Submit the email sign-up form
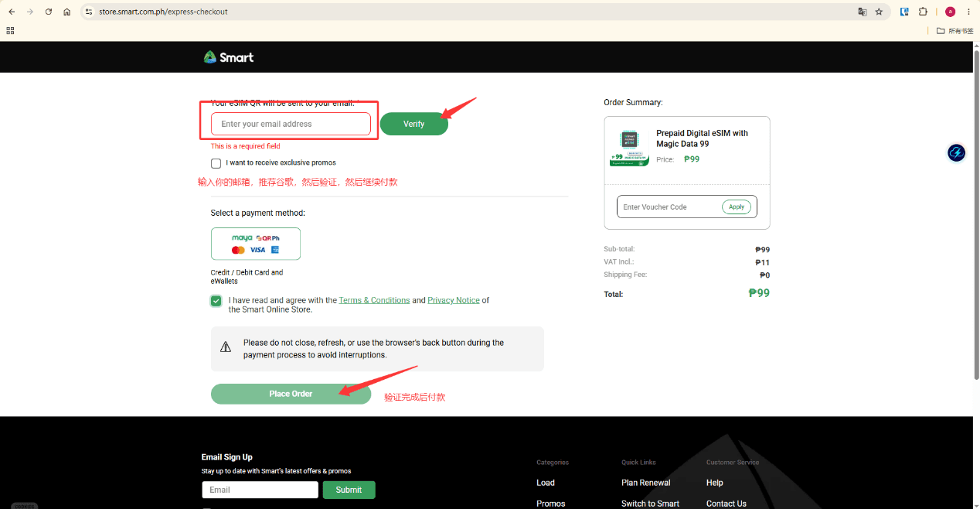The width and height of the screenshot is (980, 509). 349,490
